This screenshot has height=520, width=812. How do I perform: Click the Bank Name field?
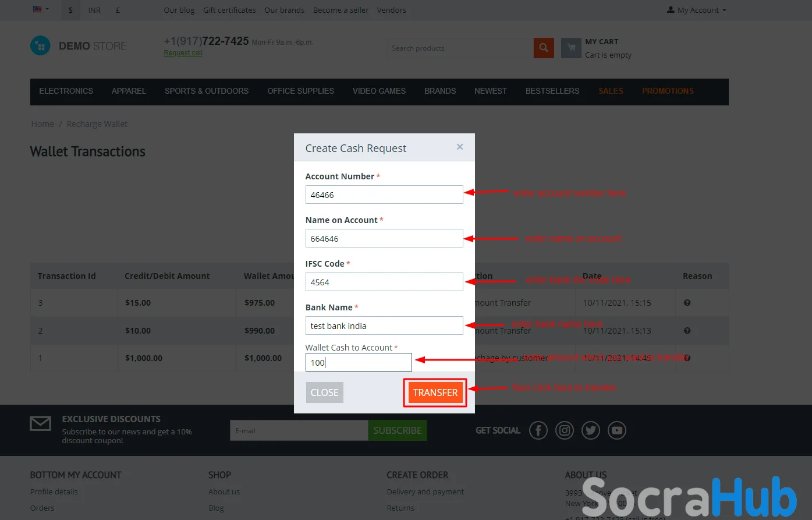click(384, 326)
